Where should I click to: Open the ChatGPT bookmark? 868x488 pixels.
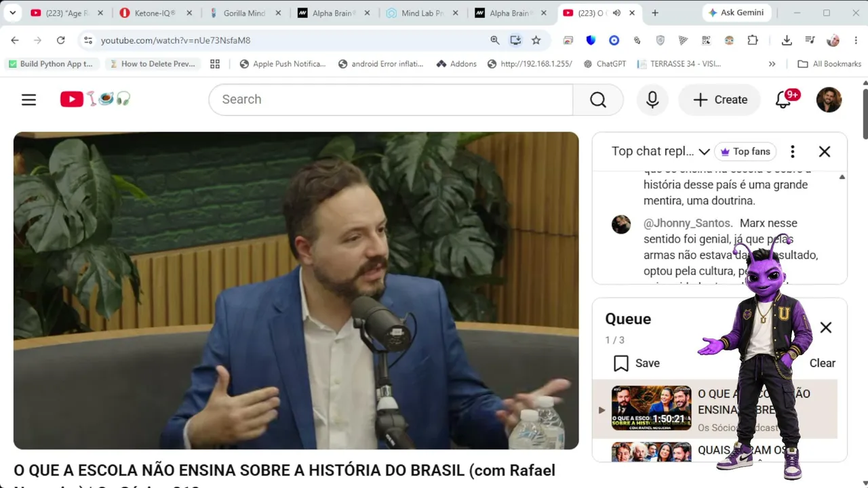click(604, 64)
